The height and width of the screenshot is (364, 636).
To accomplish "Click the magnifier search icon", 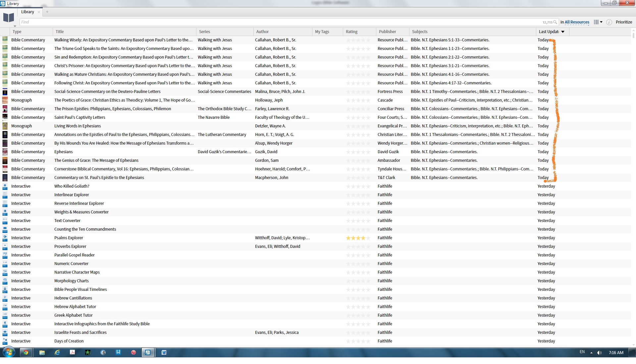I will (555, 22).
